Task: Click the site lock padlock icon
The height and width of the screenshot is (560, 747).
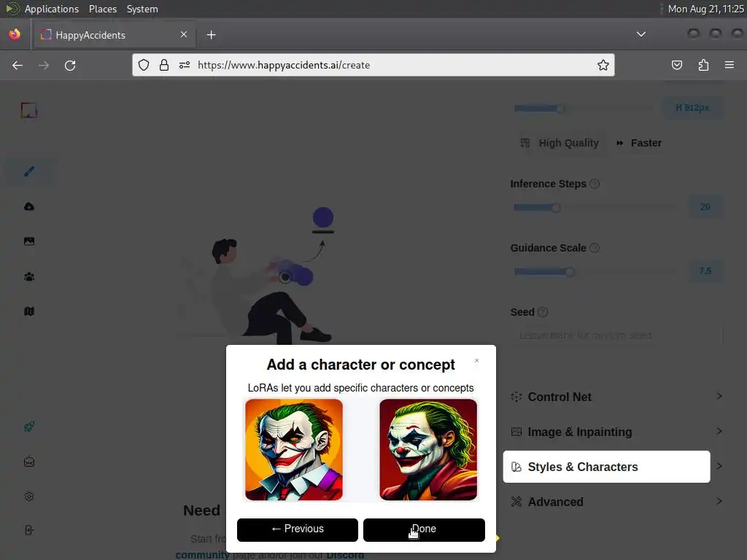Action: [x=164, y=65]
